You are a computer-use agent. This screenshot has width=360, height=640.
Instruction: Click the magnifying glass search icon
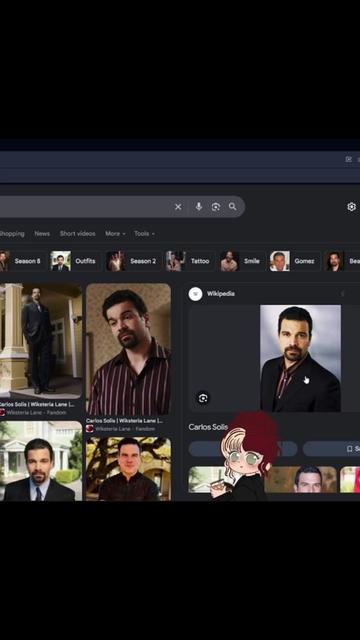coord(233,207)
